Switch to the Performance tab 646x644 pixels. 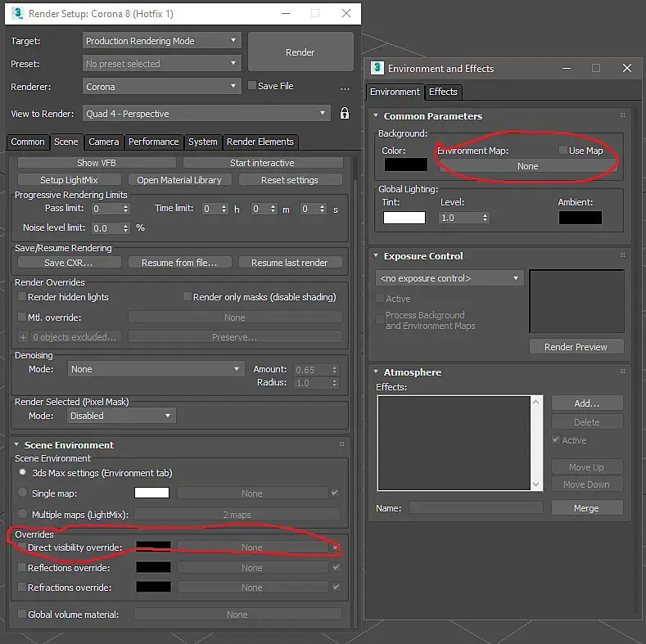point(154,142)
